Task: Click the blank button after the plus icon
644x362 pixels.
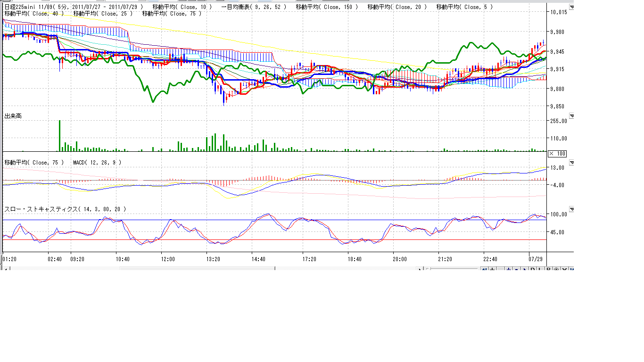Action: coord(500,269)
